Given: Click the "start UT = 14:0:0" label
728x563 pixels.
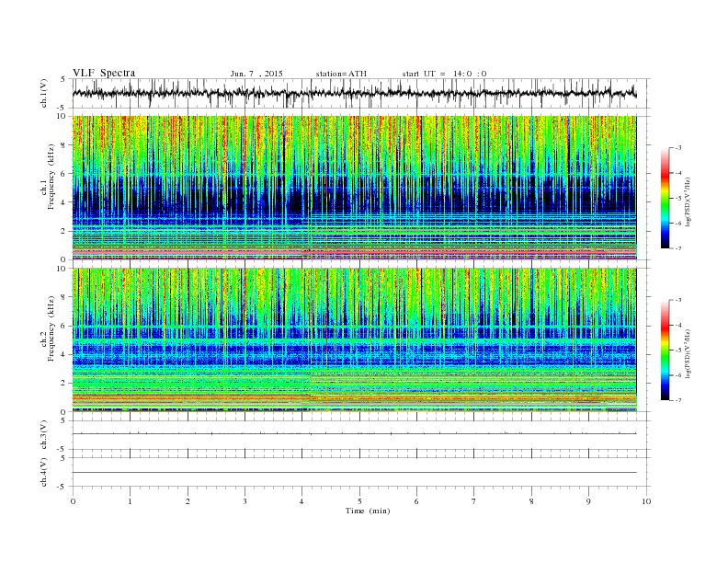Looking at the screenshot, I should (x=444, y=74).
